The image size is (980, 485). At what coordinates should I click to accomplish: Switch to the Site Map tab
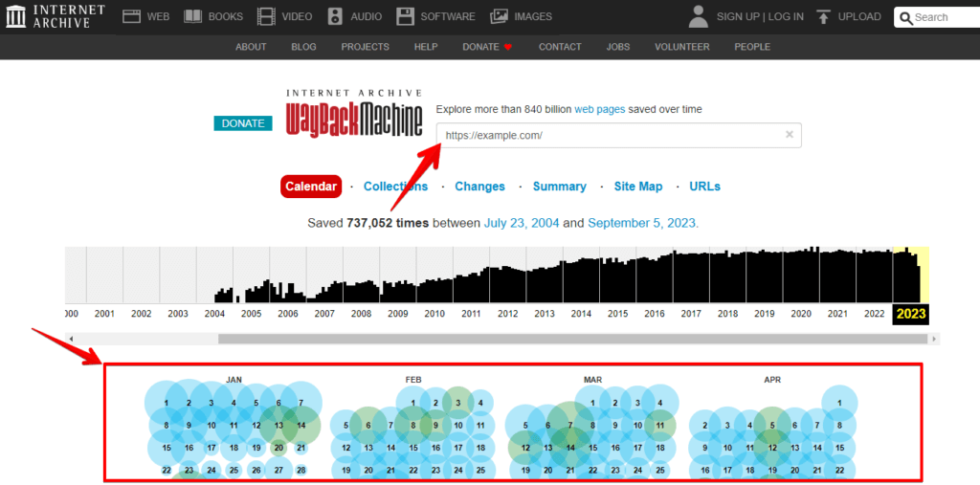click(x=638, y=187)
